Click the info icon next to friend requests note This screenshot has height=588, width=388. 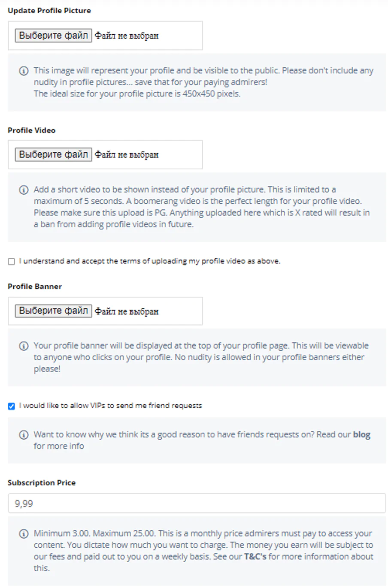click(x=24, y=435)
